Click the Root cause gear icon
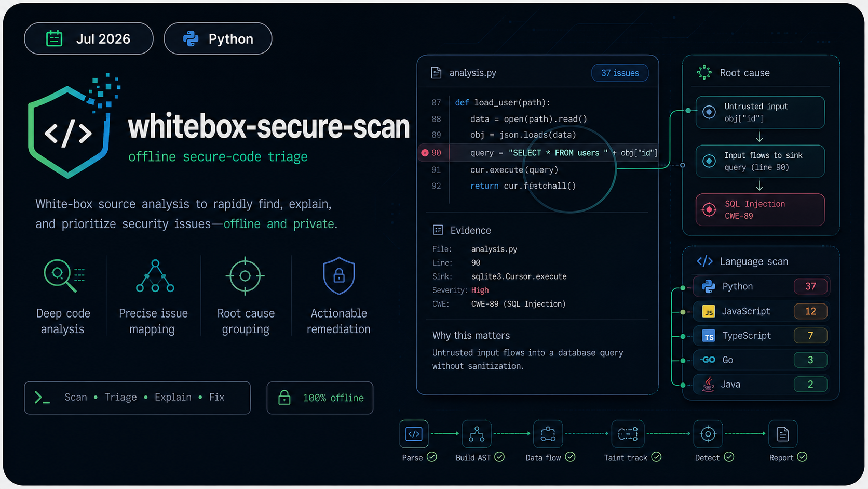The width and height of the screenshot is (868, 489). (x=704, y=72)
